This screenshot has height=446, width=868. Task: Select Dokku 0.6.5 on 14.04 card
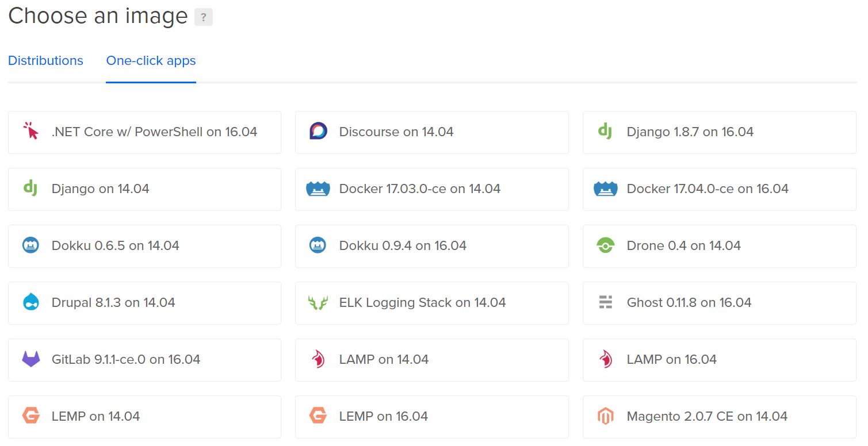point(144,246)
